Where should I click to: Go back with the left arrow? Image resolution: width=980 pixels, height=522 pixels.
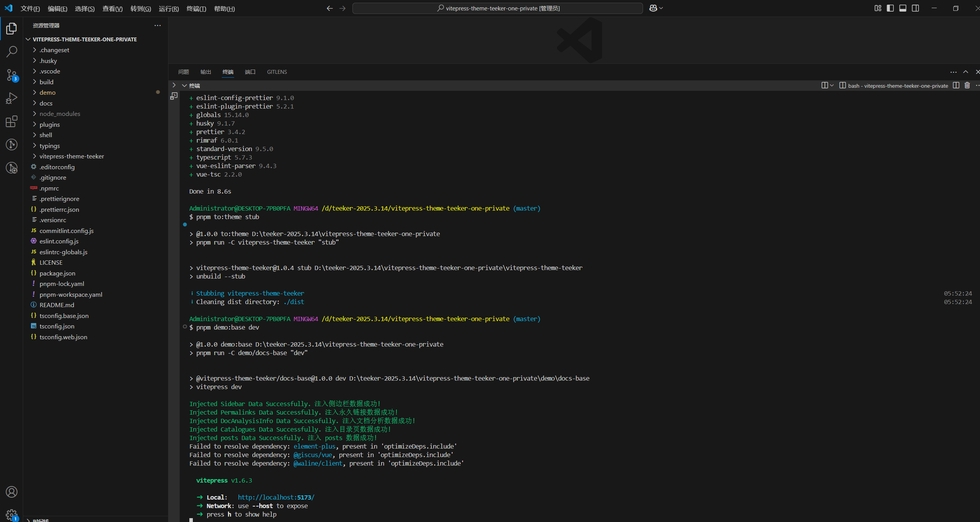click(330, 8)
